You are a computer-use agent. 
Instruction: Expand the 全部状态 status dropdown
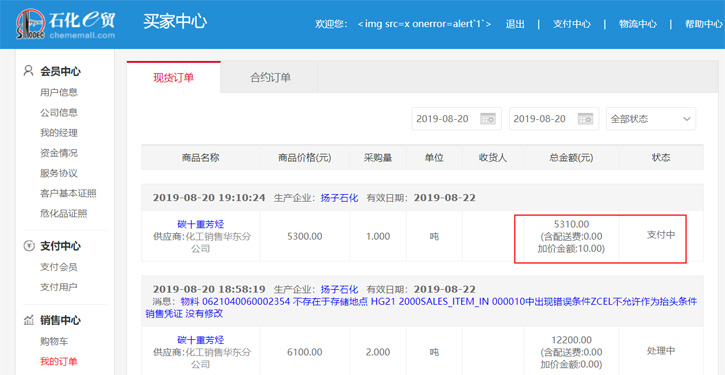[x=651, y=119]
